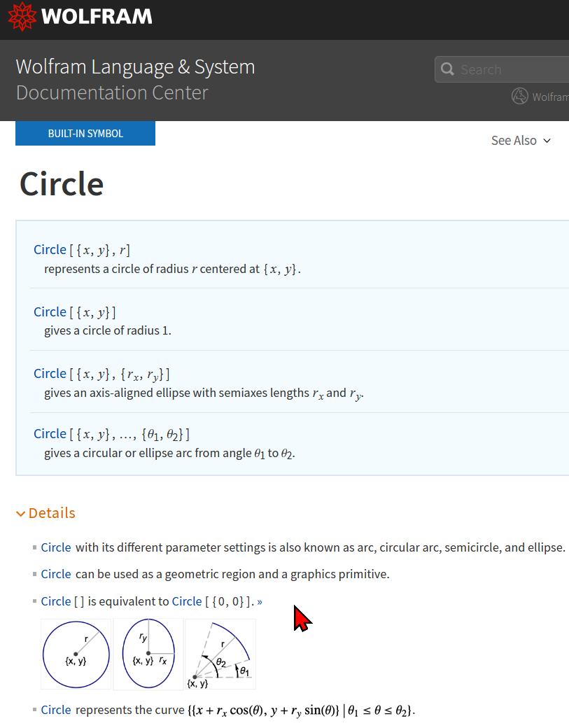
Task: Click the Circle link in curve formula note
Action: 56,710
